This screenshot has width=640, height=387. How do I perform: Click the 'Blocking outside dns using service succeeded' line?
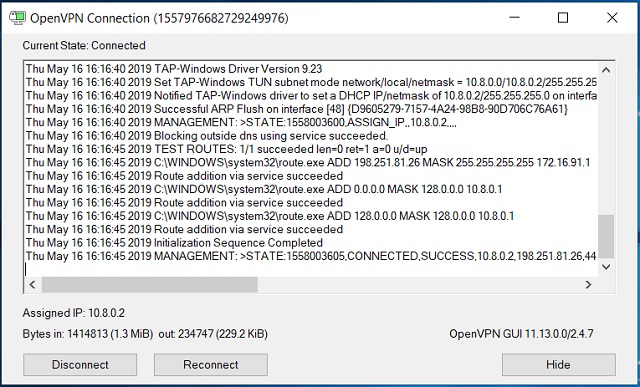(x=207, y=136)
